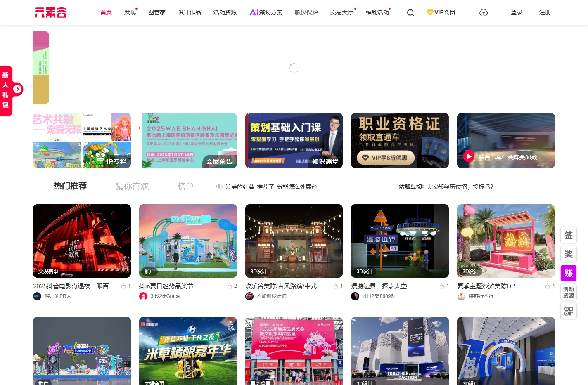Image resolution: width=588 pixels, height=385 pixels.
Task: Expand the 新人礼包 side arrow
Action: coord(17,89)
